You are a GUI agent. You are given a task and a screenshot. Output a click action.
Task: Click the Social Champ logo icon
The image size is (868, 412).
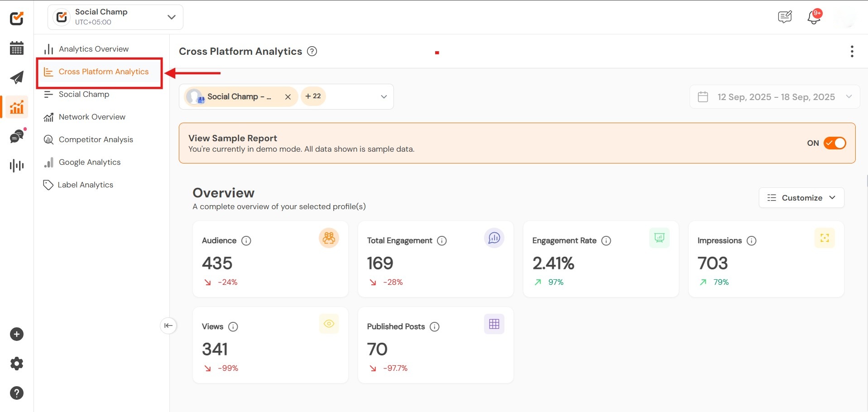coord(17,18)
